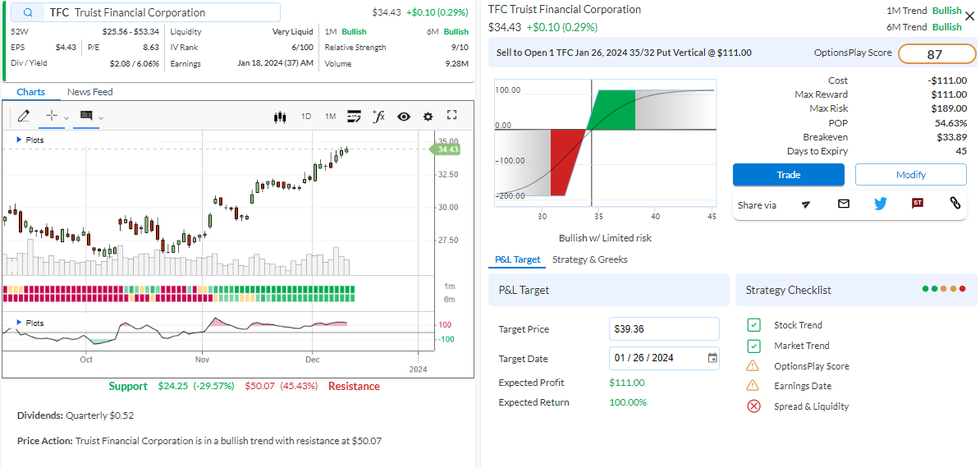Click the Expected Return 100.00% value
The height and width of the screenshot is (468, 980).
[628, 402]
